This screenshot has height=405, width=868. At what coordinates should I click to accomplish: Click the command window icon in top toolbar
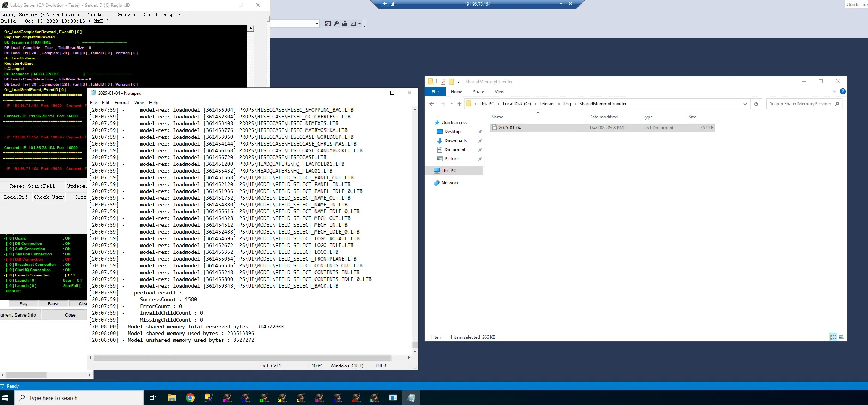[353, 24]
